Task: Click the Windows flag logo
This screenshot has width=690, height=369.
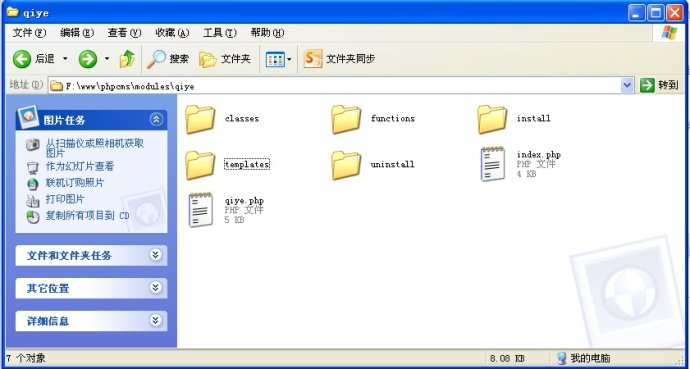Action: pyautogui.click(x=669, y=33)
